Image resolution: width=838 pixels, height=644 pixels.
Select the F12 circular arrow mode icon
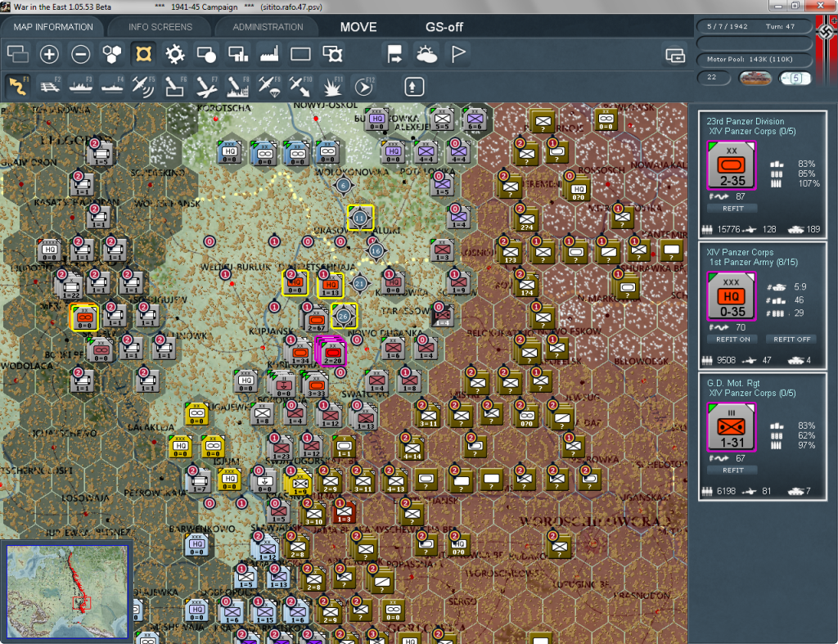364,86
